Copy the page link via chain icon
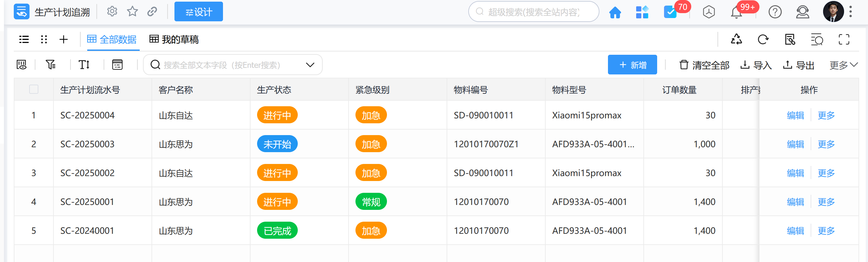The image size is (868, 262). tap(152, 12)
